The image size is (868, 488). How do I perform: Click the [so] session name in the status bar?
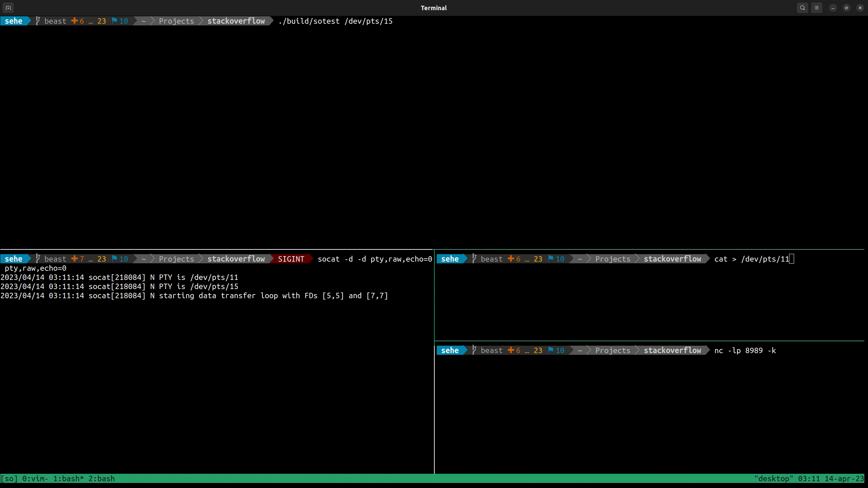[9, 478]
